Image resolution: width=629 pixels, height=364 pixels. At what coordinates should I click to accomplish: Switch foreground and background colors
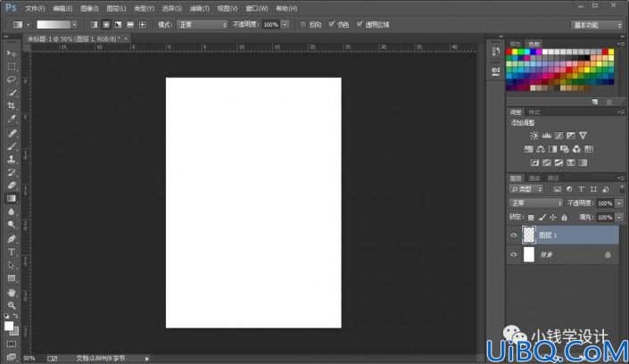point(15,316)
